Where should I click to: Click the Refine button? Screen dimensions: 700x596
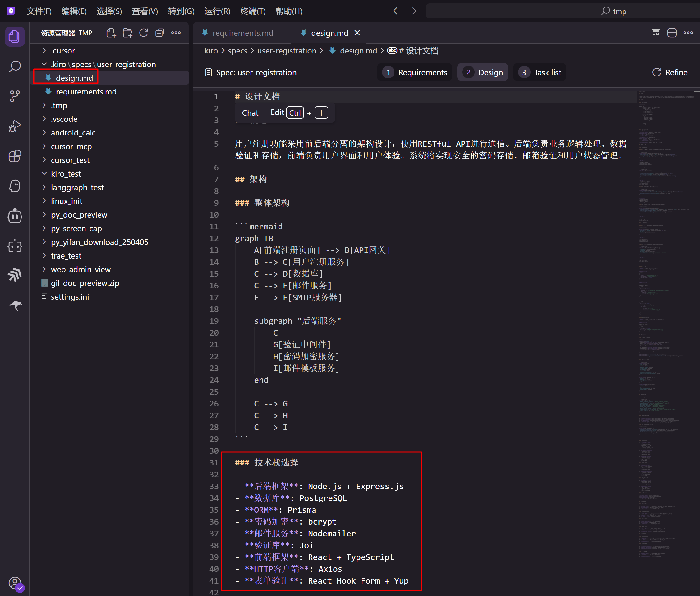point(670,72)
